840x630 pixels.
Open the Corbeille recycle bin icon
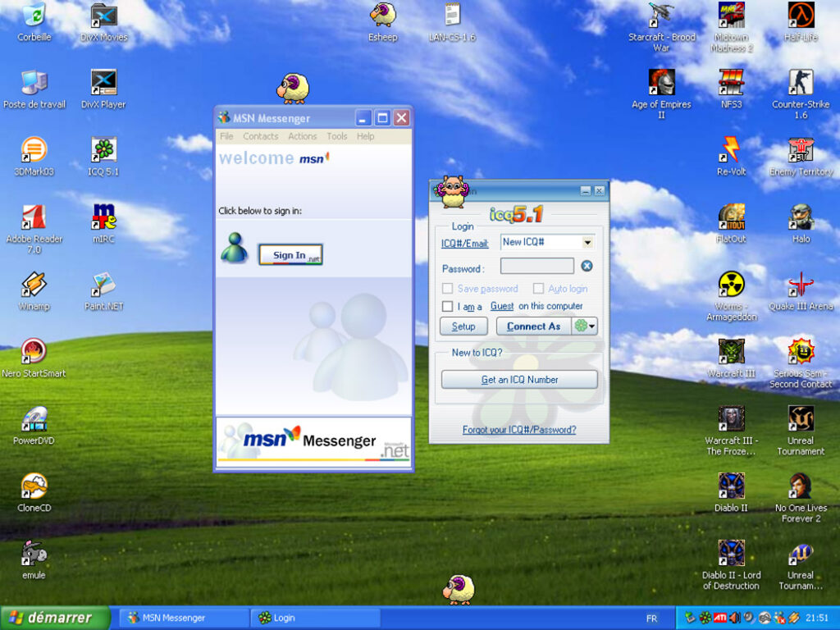coord(34,21)
